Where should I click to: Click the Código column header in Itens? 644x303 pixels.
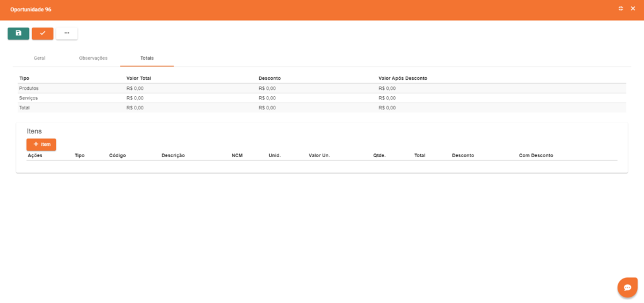coord(118,155)
